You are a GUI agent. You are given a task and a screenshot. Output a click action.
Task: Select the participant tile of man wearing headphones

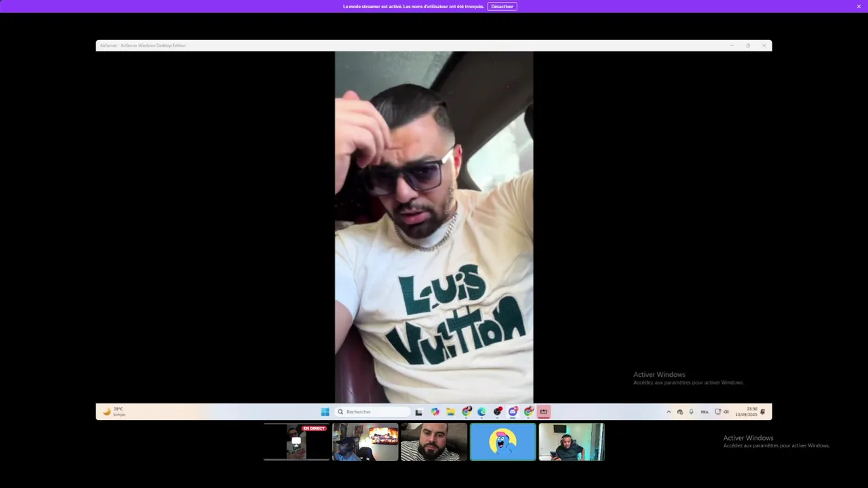[572, 442]
